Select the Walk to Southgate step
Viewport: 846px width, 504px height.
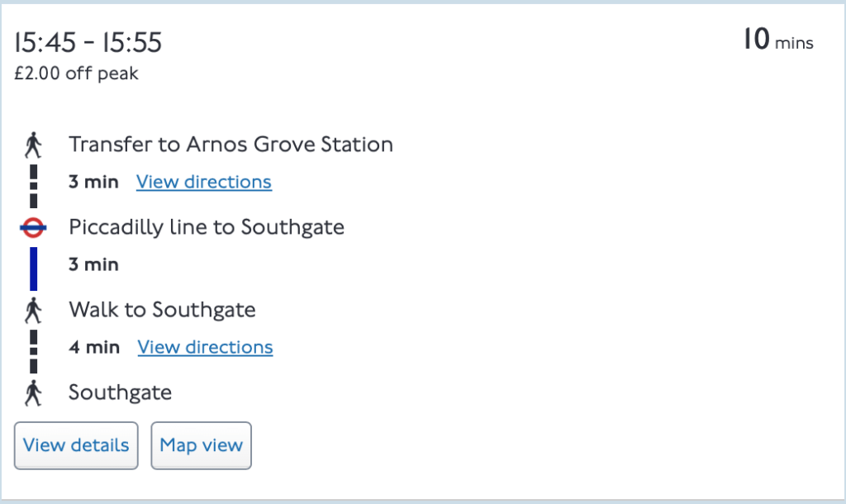[162, 310]
